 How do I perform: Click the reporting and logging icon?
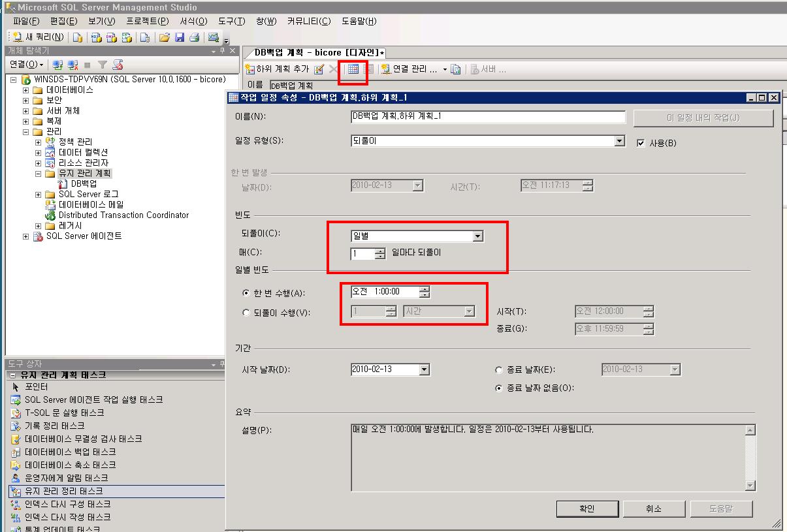(x=456, y=69)
